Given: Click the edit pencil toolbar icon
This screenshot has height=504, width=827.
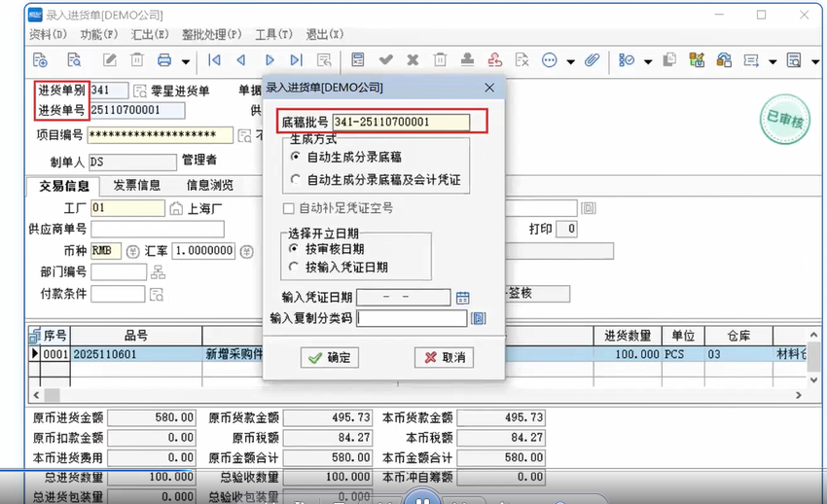Looking at the screenshot, I should click(110, 60).
